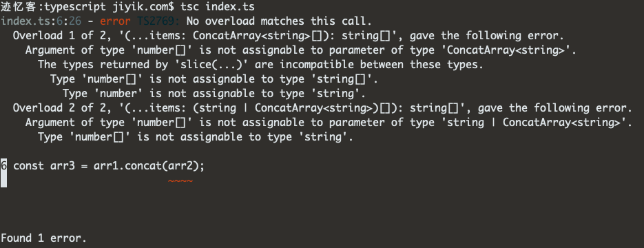Click the Chinese prompt text '迹忆客'

click(x=19, y=7)
